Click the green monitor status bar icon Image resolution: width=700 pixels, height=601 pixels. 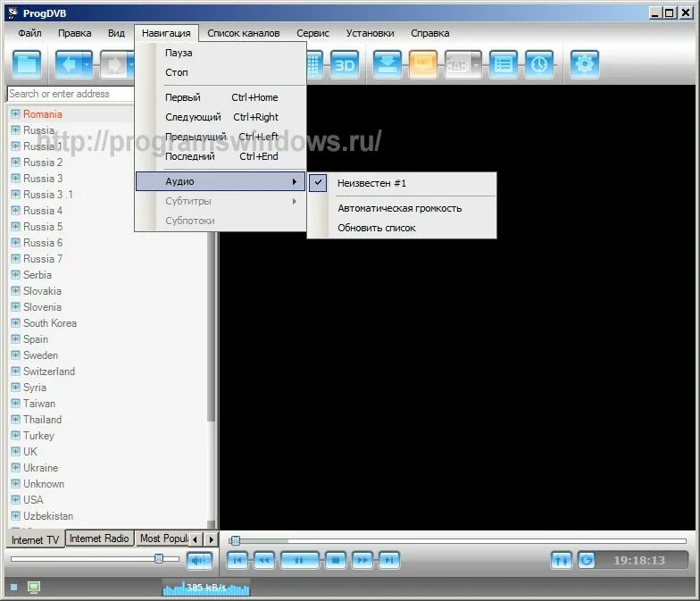point(34,588)
